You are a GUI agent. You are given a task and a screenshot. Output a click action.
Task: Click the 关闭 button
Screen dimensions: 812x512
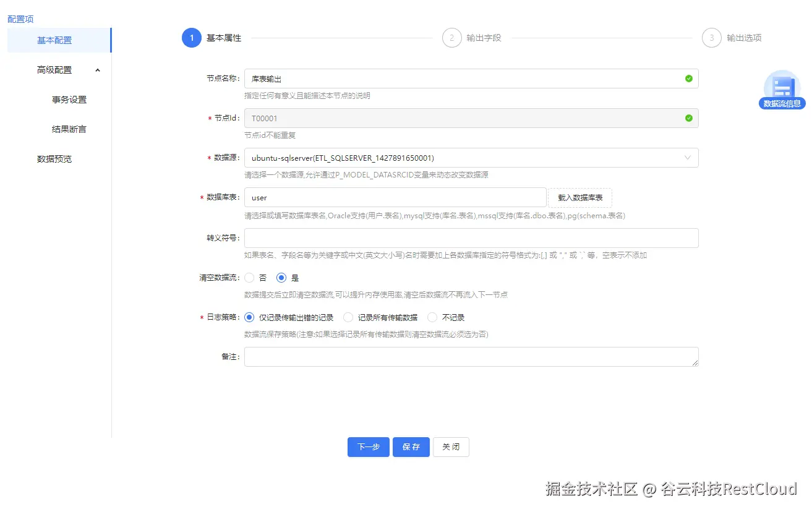click(451, 447)
